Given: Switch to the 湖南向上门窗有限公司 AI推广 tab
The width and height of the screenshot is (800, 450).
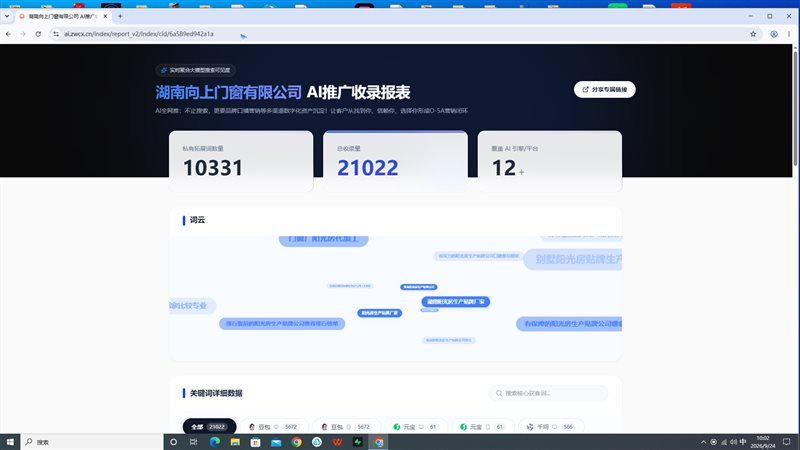Looking at the screenshot, I should [62, 16].
